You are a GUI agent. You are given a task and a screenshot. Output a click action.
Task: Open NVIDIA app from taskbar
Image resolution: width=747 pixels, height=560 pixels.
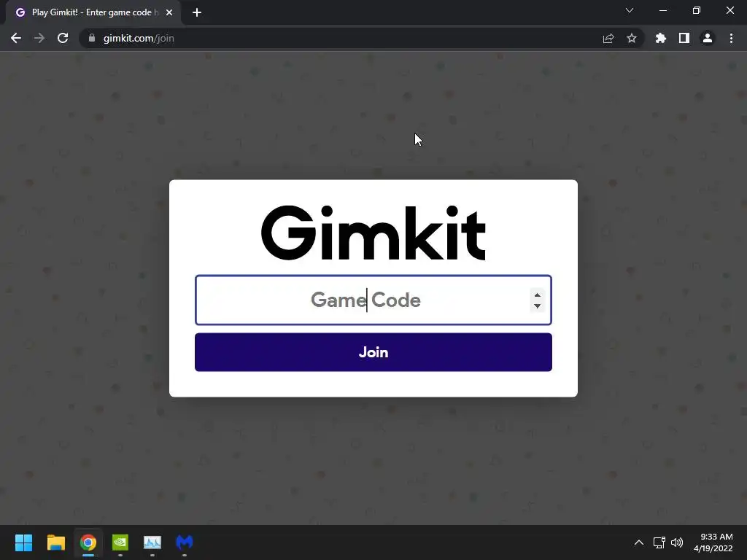[x=120, y=542]
